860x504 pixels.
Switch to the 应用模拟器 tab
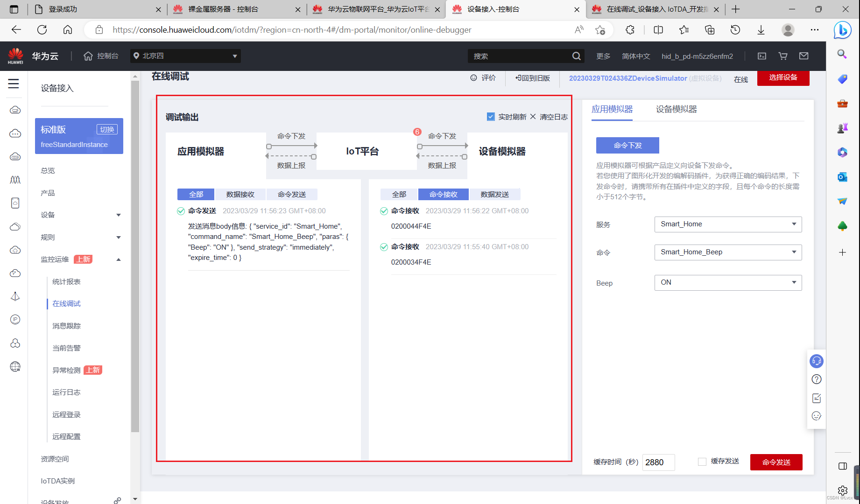tap(612, 109)
